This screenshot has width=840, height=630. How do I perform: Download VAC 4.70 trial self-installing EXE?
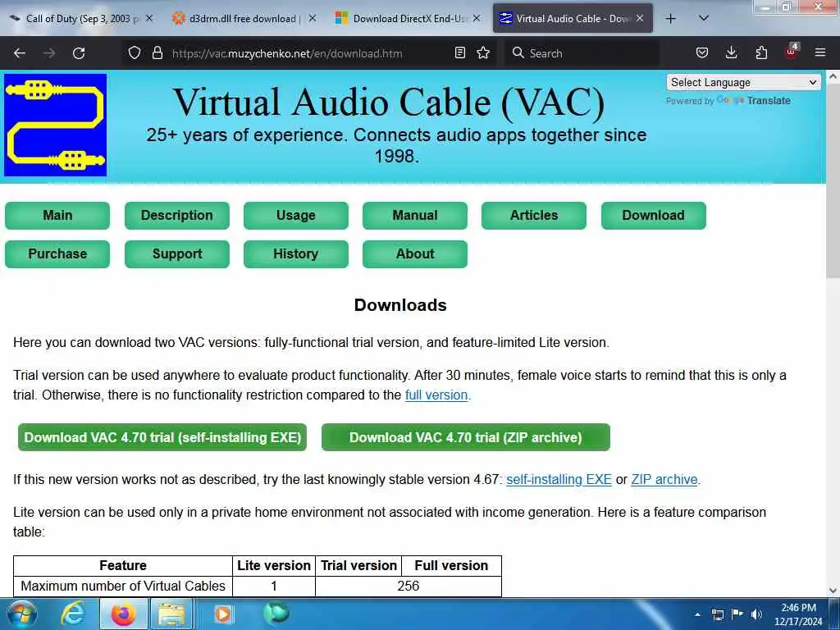pos(162,437)
